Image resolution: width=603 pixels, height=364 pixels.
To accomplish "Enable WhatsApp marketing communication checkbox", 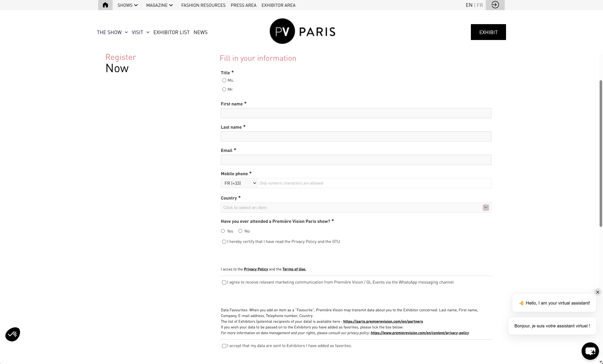I will [x=224, y=283].
